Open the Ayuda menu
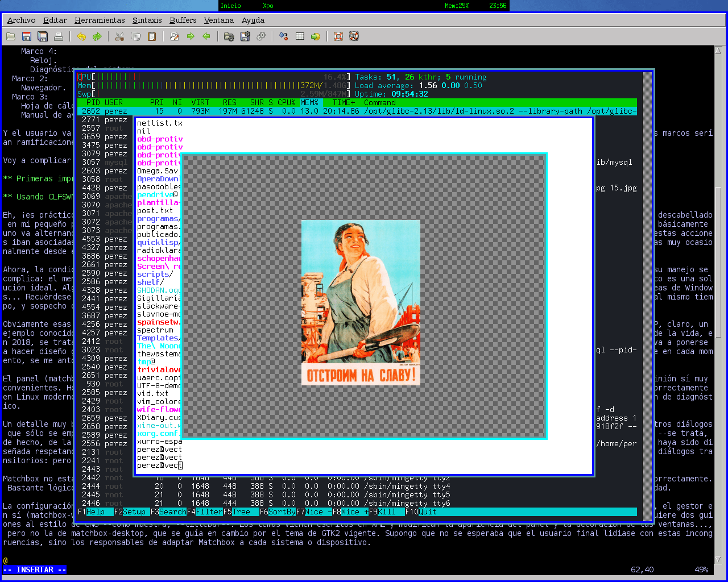The image size is (728, 582). click(253, 20)
